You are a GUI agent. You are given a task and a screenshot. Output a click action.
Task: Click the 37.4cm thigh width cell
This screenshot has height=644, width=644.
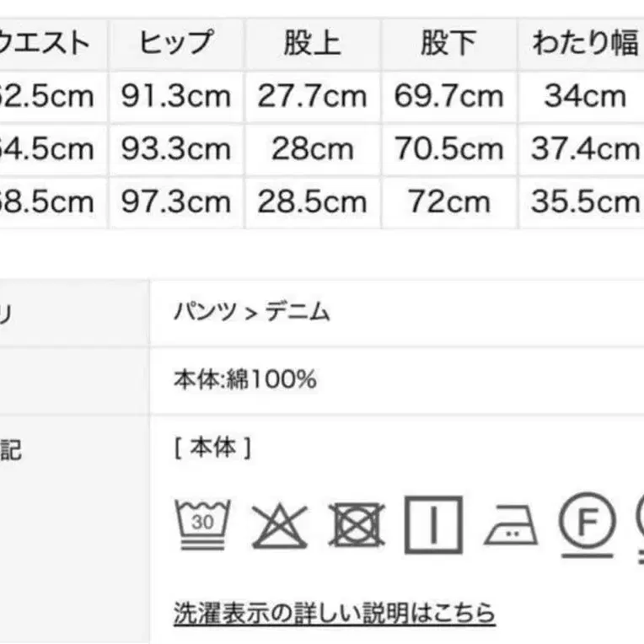(x=585, y=149)
